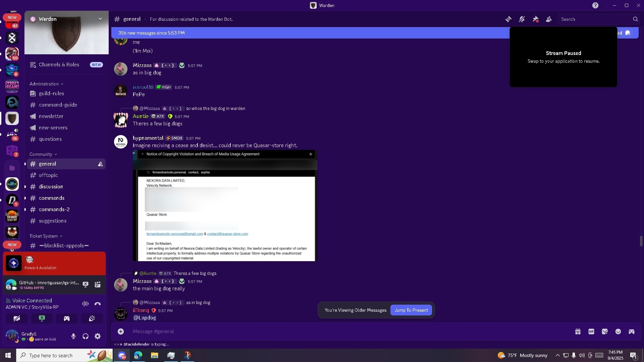Open the Help question mark icon
The image size is (644, 362).
click(x=595, y=5)
